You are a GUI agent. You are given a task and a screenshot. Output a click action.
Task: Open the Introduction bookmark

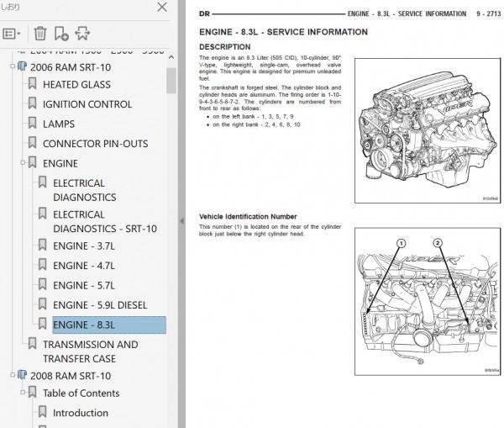coord(81,413)
